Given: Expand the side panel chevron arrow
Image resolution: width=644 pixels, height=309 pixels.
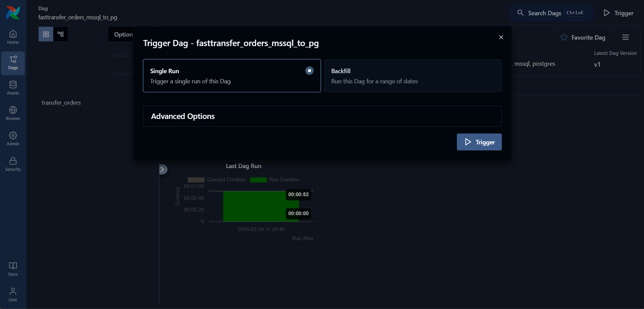Looking at the screenshot, I should point(163,169).
